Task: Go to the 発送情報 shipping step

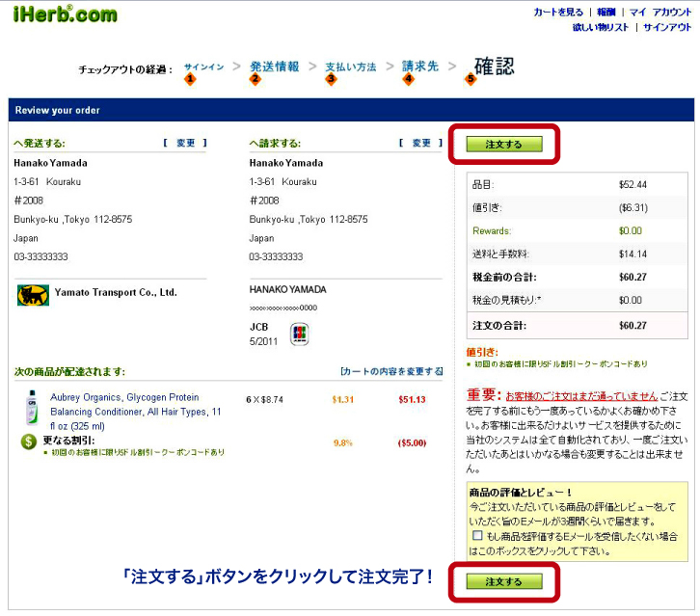Action: click(274, 67)
